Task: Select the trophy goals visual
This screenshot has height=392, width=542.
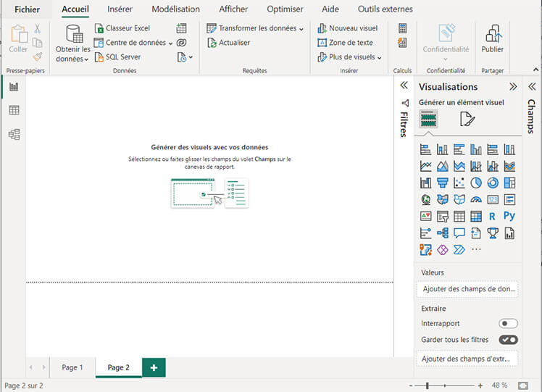Action: tap(493, 233)
